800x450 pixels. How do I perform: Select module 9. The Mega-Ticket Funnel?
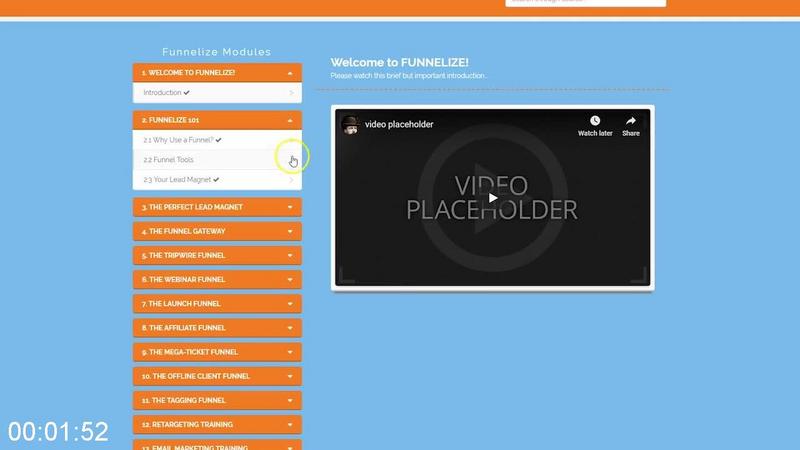coord(217,352)
